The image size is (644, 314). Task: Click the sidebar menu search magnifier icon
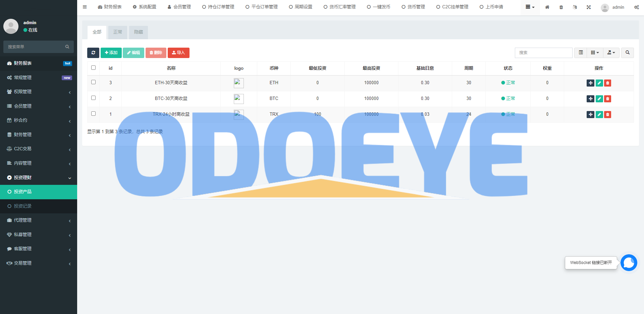67,47
